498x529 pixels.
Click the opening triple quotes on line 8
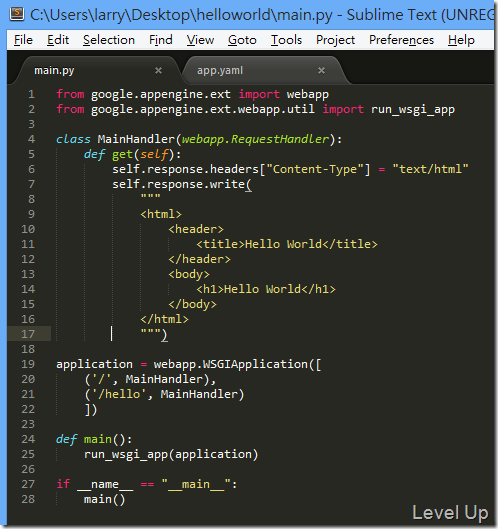[150, 196]
